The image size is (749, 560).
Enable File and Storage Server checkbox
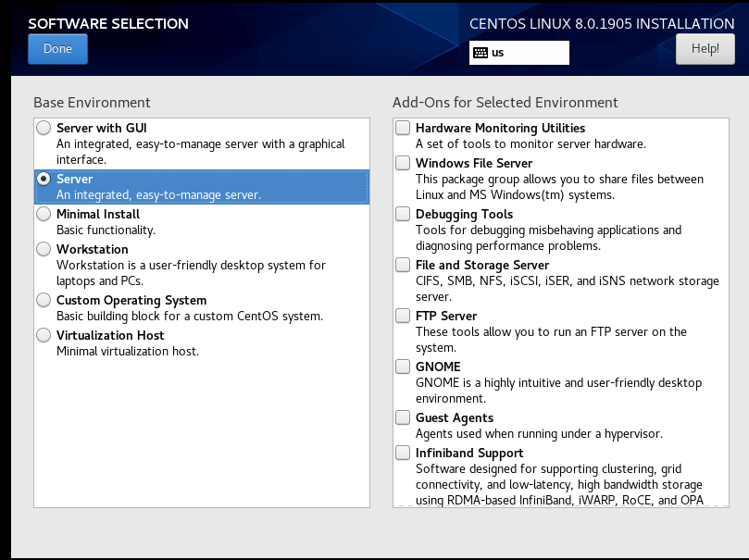pos(403,265)
